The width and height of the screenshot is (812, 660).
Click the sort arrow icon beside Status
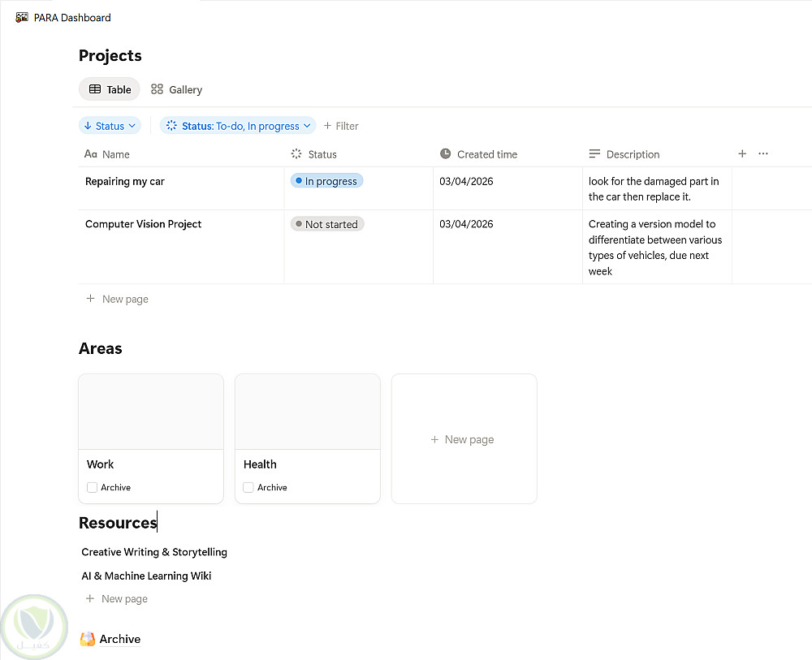point(88,126)
